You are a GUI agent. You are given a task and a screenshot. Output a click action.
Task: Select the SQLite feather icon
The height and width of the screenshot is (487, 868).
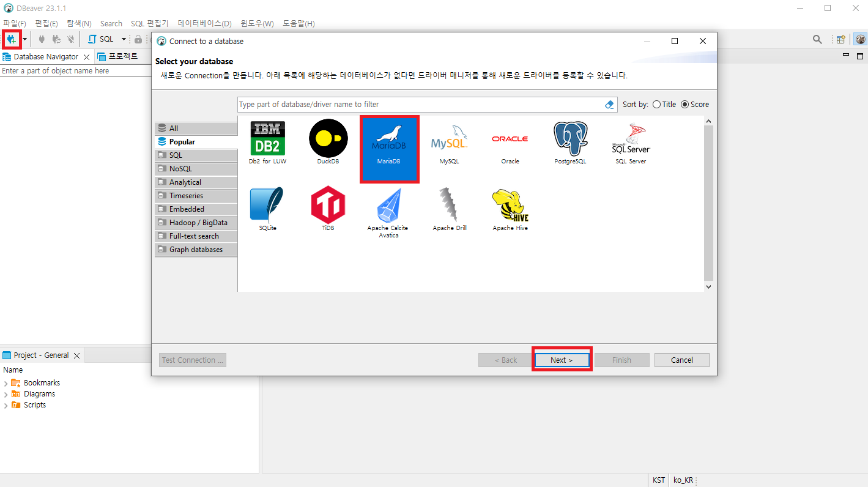(x=267, y=209)
